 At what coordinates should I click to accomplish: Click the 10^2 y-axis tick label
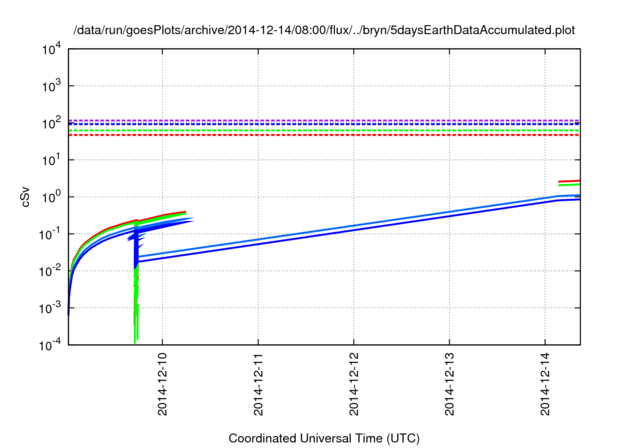click(51, 123)
